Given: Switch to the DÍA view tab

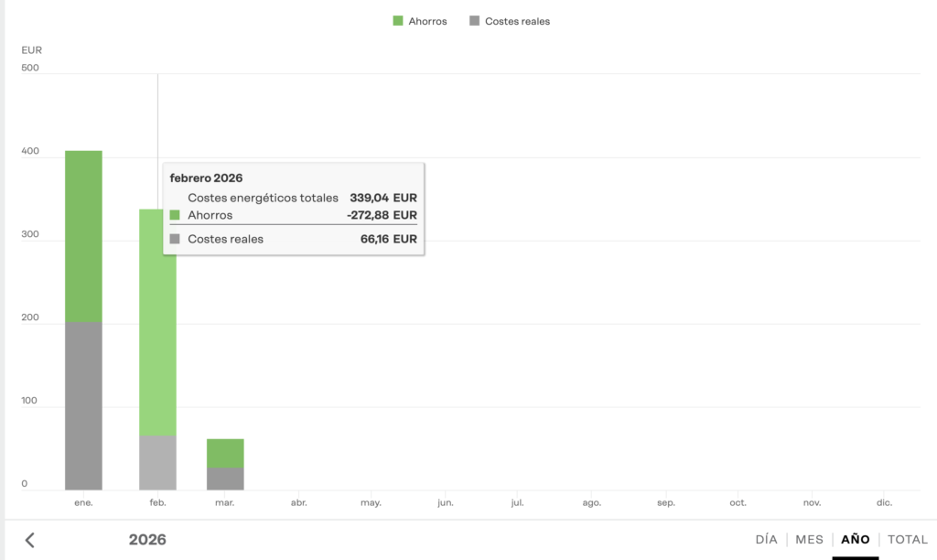Looking at the screenshot, I should (766, 540).
